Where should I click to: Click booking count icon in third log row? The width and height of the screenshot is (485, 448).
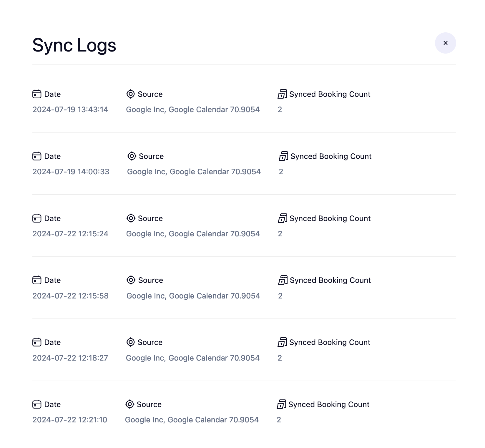(283, 218)
